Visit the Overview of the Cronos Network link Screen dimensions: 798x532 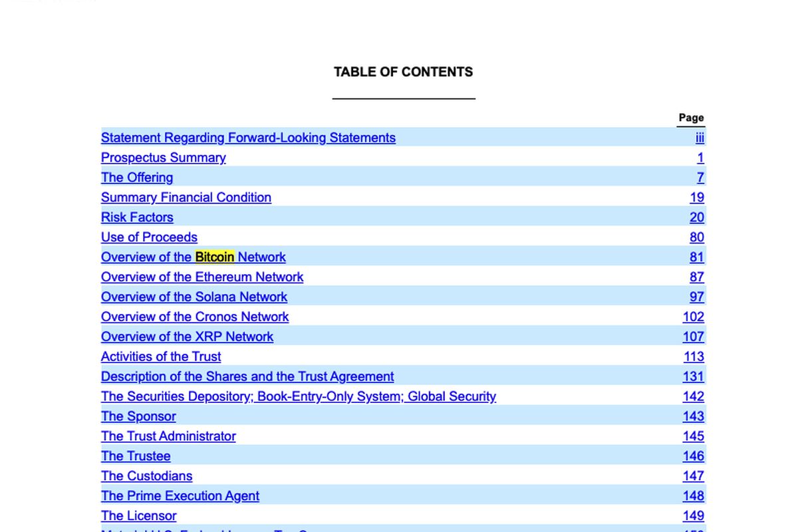pos(195,317)
